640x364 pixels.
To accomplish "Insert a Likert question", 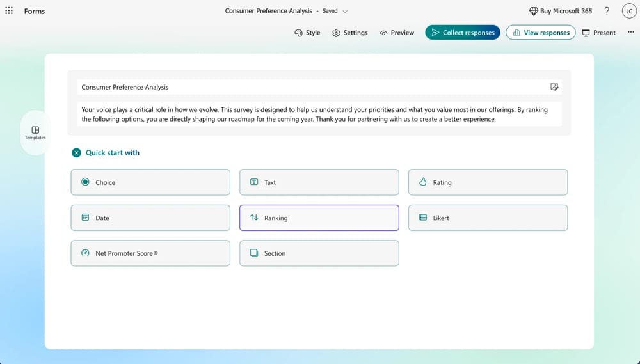I will 488,218.
